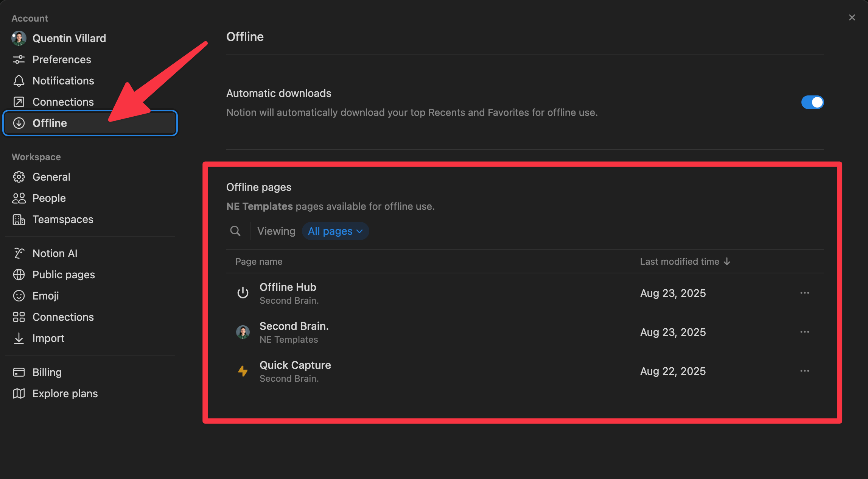This screenshot has width=868, height=479.
Task: Open the Import settings
Action: (x=48, y=338)
